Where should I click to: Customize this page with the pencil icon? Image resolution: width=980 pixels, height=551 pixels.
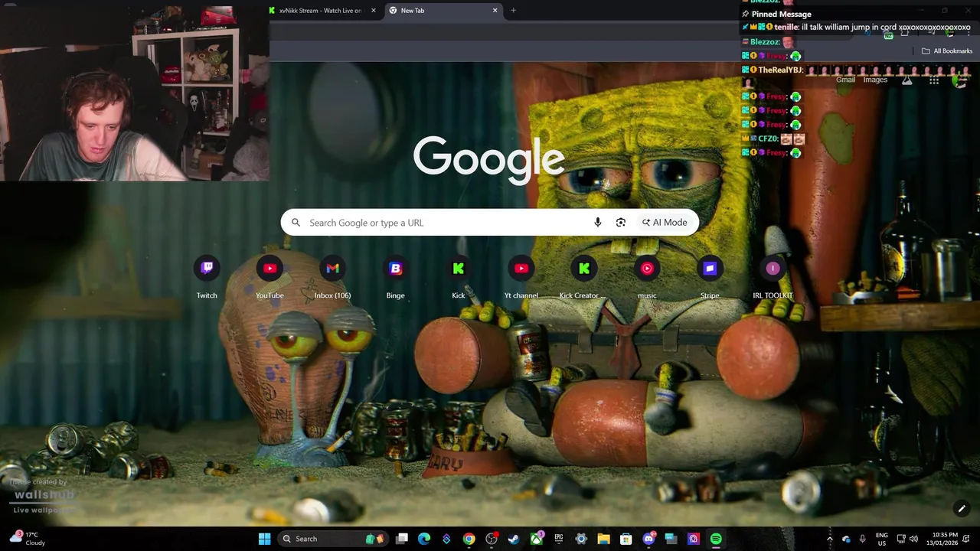pyautogui.click(x=962, y=508)
